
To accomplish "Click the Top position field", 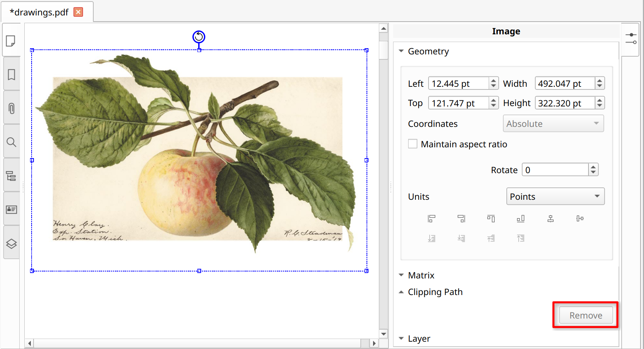I will pos(459,103).
